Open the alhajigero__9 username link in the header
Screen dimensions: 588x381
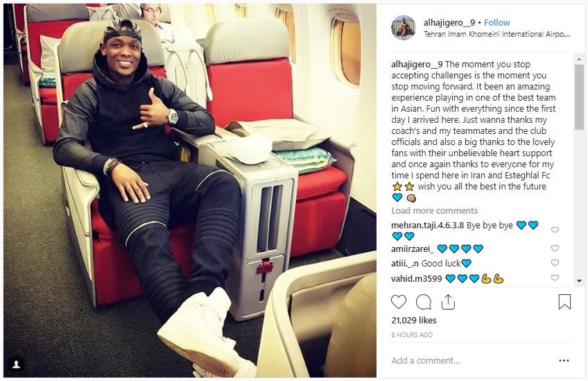tap(449, 22)
